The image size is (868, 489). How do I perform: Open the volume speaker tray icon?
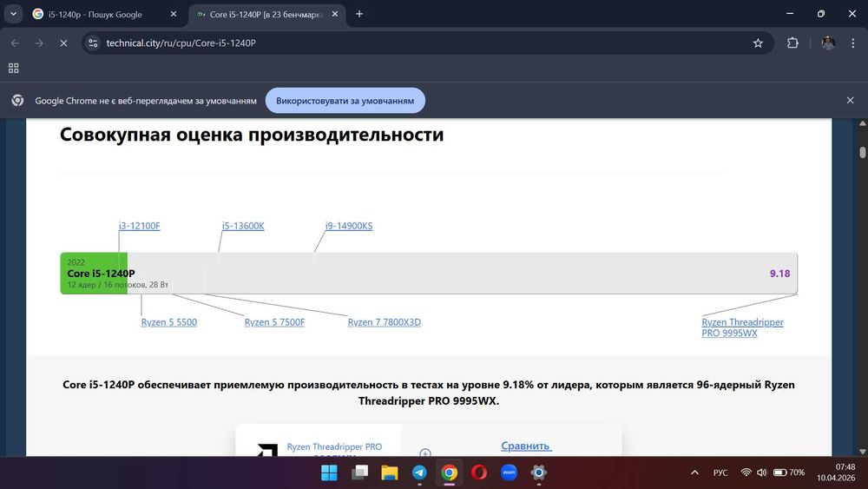point(762,472)
